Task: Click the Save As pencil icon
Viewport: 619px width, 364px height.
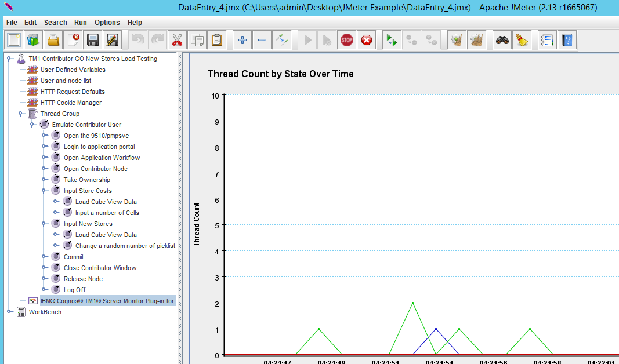Action: pyautogui.click(x=112, y=40)
